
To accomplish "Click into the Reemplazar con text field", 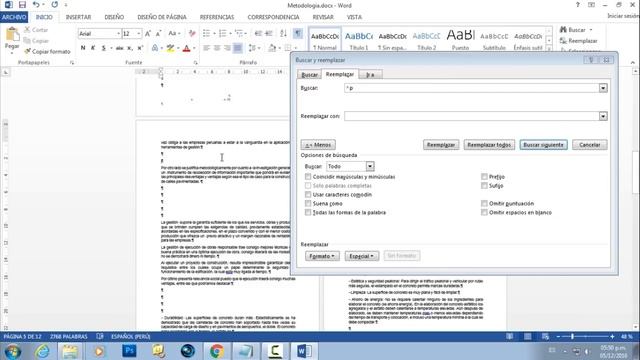I will [471, 116].
